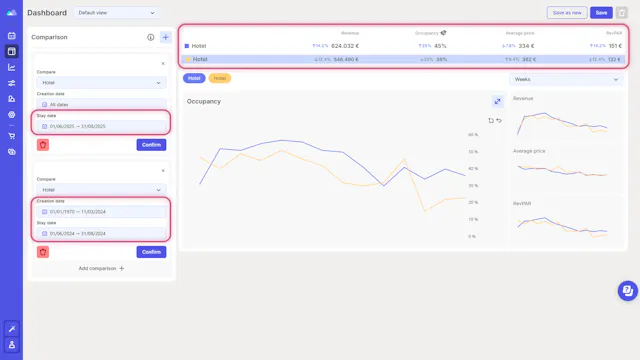Delete the first comparison with the trash button

pos(43,144)
